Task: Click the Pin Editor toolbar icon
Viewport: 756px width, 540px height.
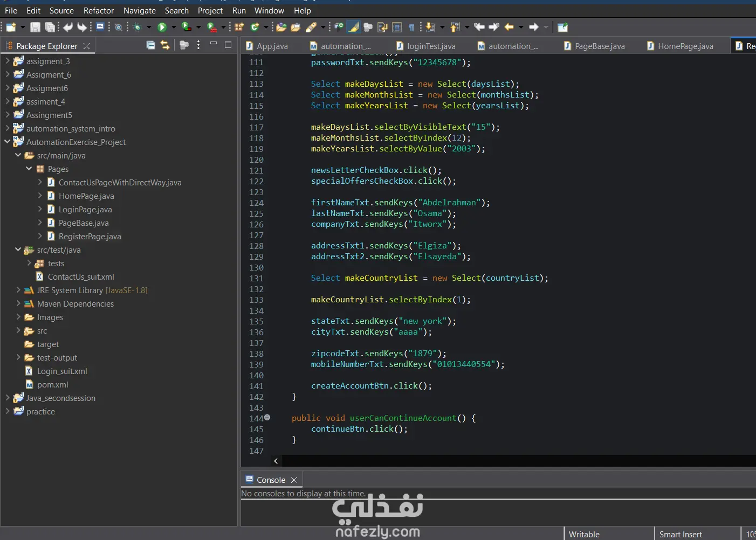Action: click(x=562, y=27)
